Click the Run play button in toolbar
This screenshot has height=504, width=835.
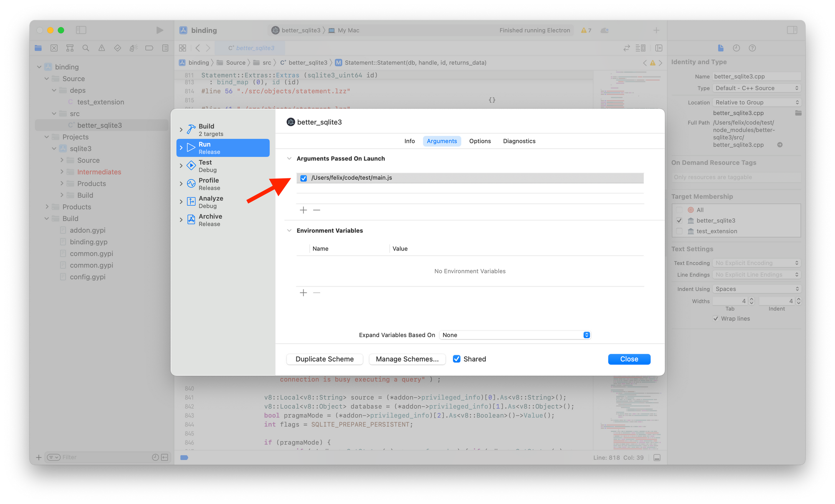point(159,30)
